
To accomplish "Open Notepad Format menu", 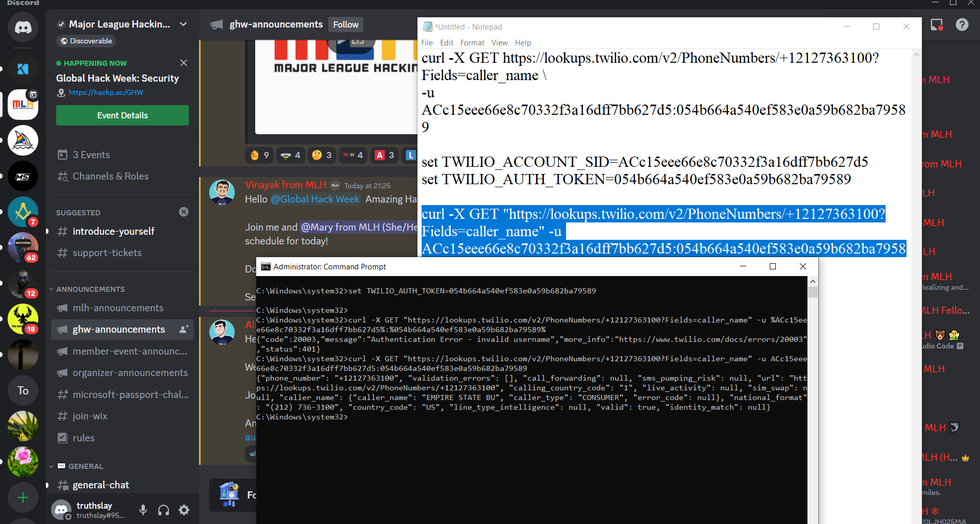I will (472, 43).
